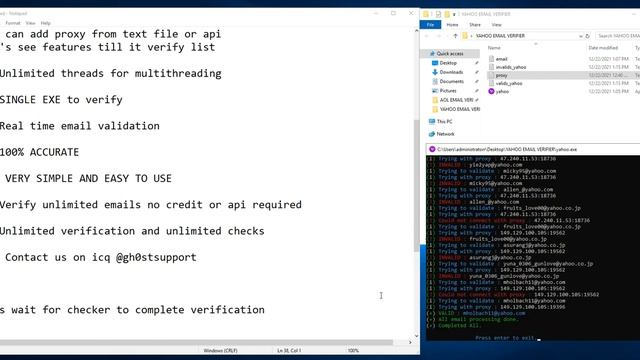Sort files by Date modified column header

[x=603, y=48]
